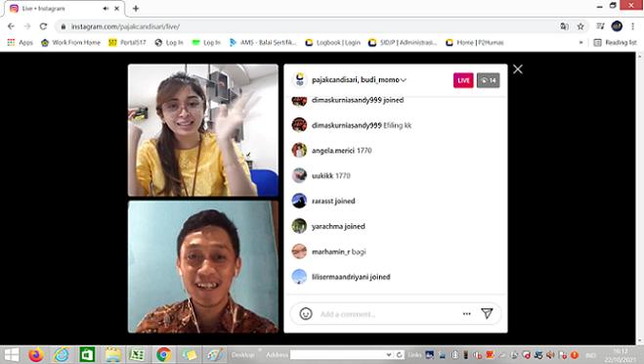This screenshot has height=364, width=644.
Task: Reload the Instagram live page
Action: coord(43,26)
